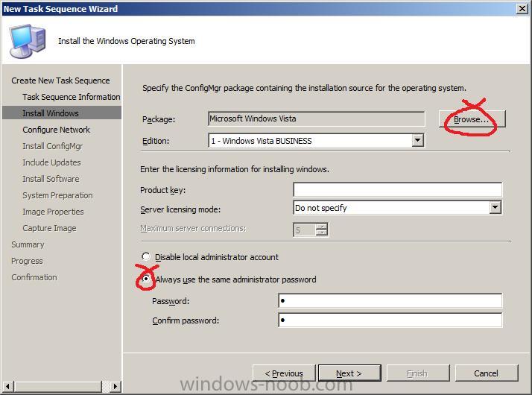Viewport: 532px width, 395px height.
Task: Click sidebar scrollbar right arrow
Action: click(115, 386)
